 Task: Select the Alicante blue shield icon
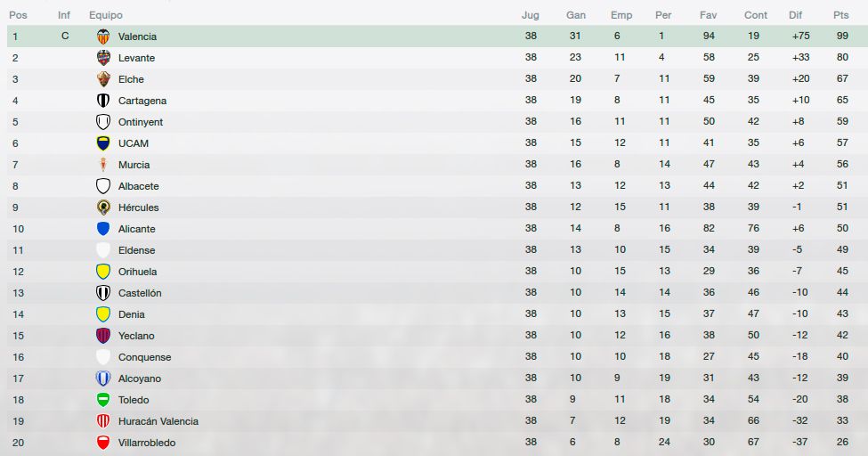[103, 229]
